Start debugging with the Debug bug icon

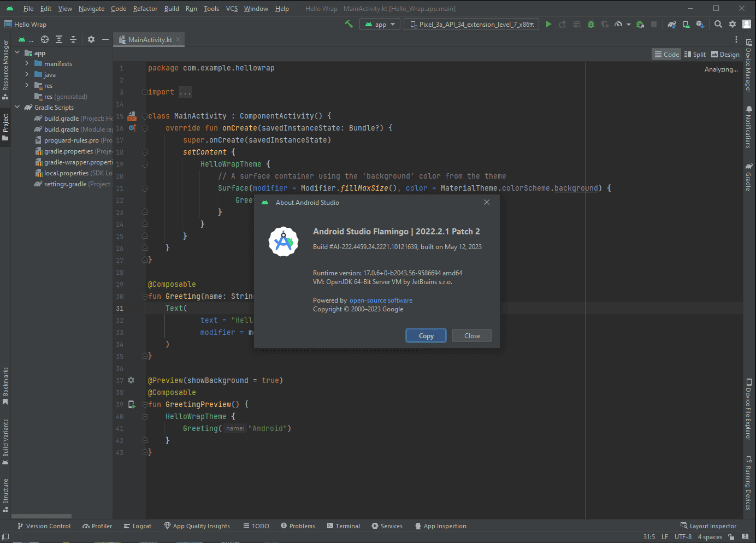[590, 24]
